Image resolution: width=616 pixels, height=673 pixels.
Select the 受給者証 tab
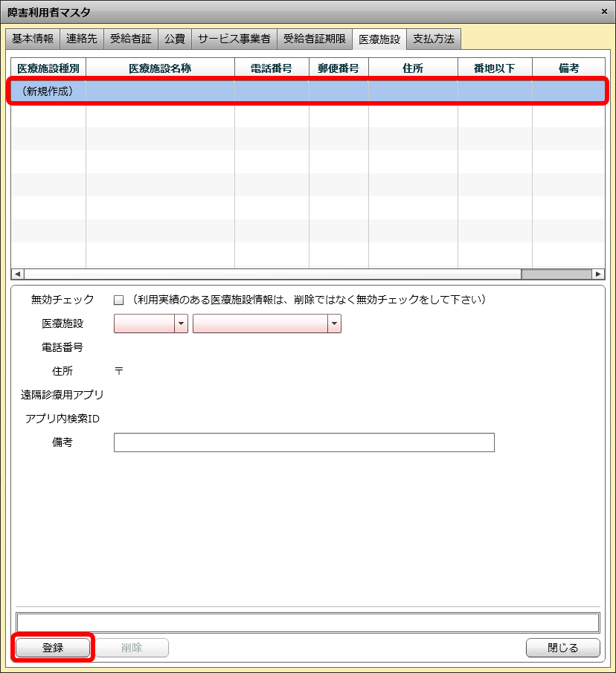(x=130, y=39)
